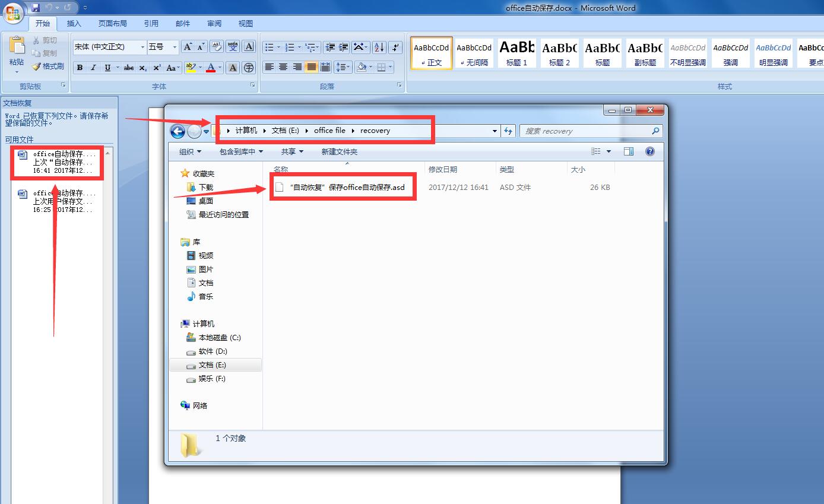This screenshot has height=504, width=824.
Task: Click the Show/Hide paragraph marks icon
Action: 396,47
